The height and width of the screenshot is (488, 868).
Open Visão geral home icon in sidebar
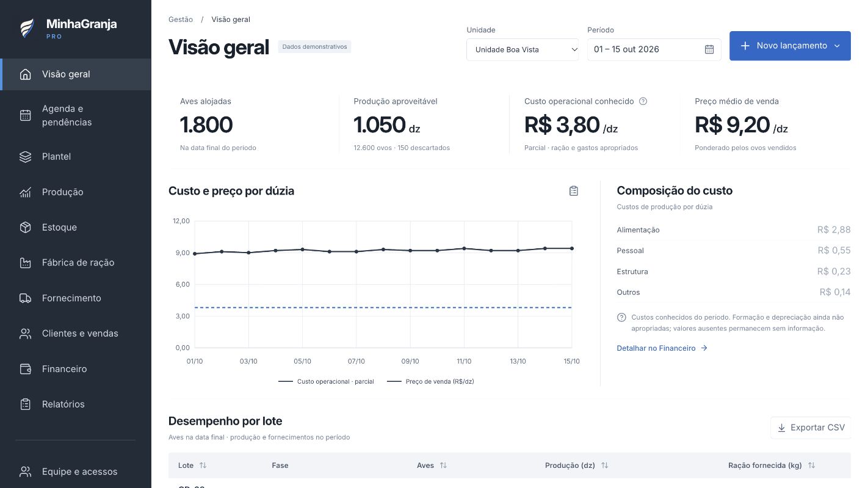click(25, 74)
